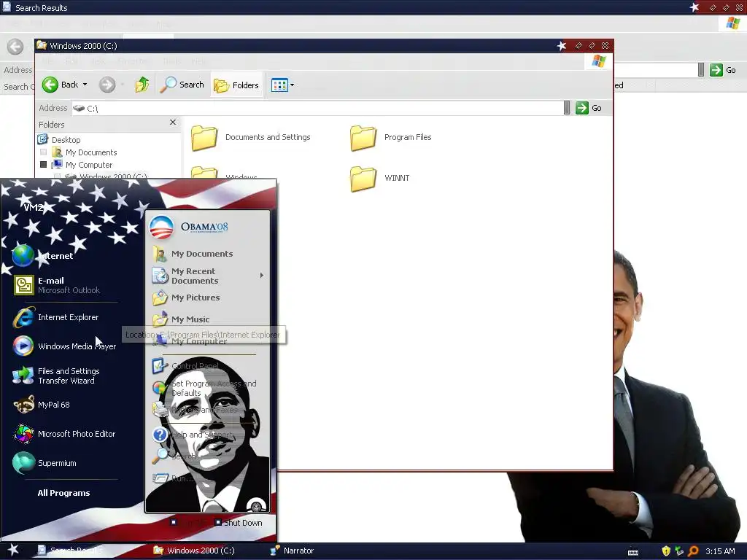Launch the MyPal 68 browser

42,405
